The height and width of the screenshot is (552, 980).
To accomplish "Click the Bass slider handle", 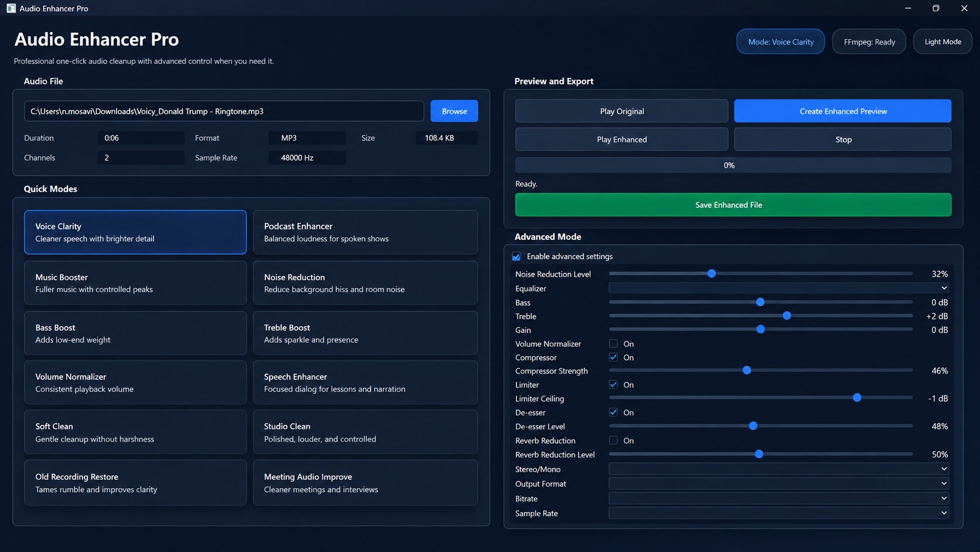I will tap(760, 302).
